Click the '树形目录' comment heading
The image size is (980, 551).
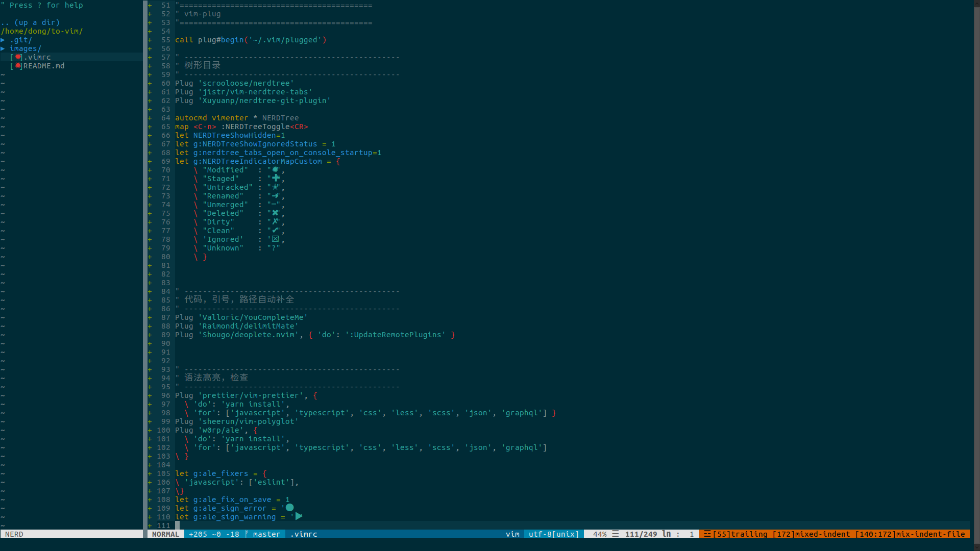point(202,65)
